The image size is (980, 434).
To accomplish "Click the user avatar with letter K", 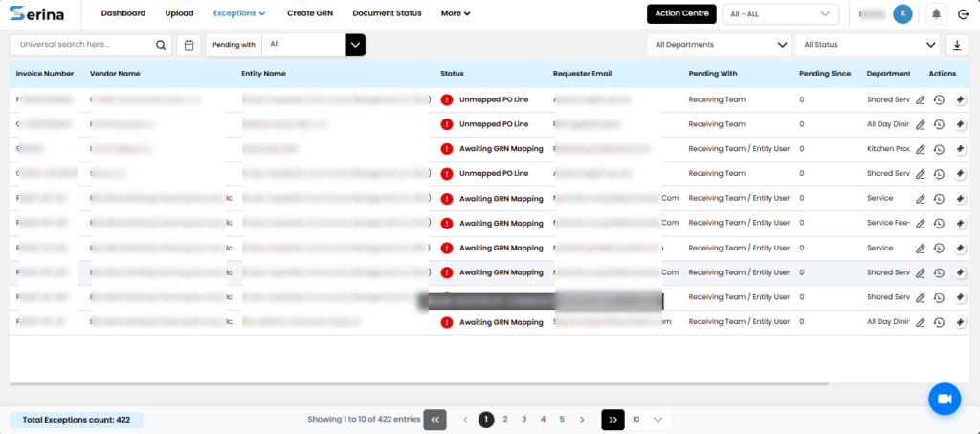I will click(x=902, y=13).
